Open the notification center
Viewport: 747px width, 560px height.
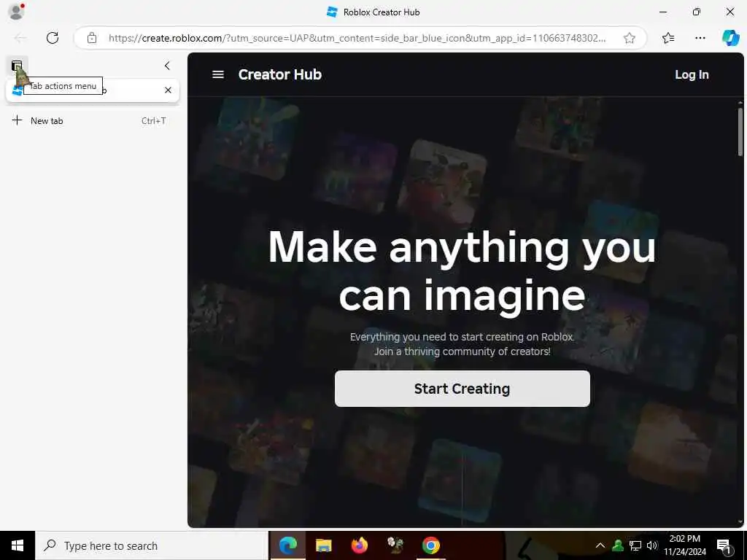[724, 545]
